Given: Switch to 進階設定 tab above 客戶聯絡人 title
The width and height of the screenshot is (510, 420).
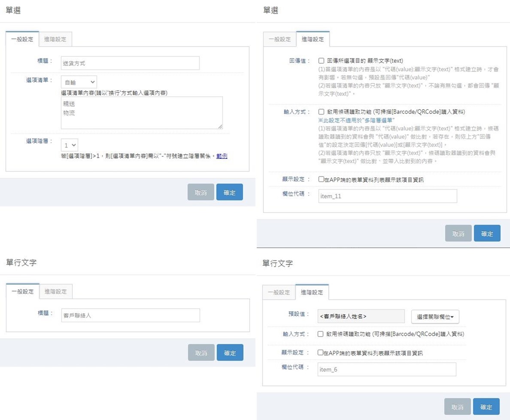Looking at the screenshot, I should [x=56, y=292].
